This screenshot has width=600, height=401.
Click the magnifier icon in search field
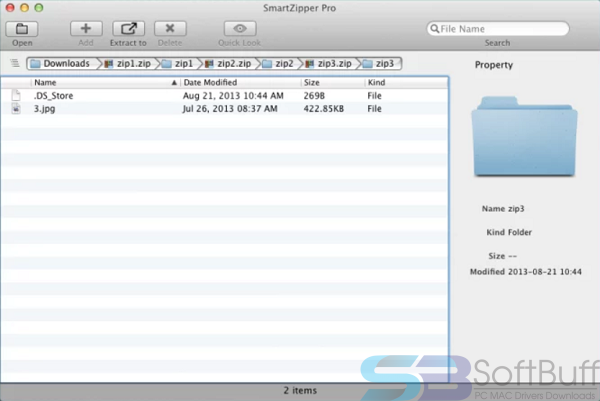coord(435,29)
